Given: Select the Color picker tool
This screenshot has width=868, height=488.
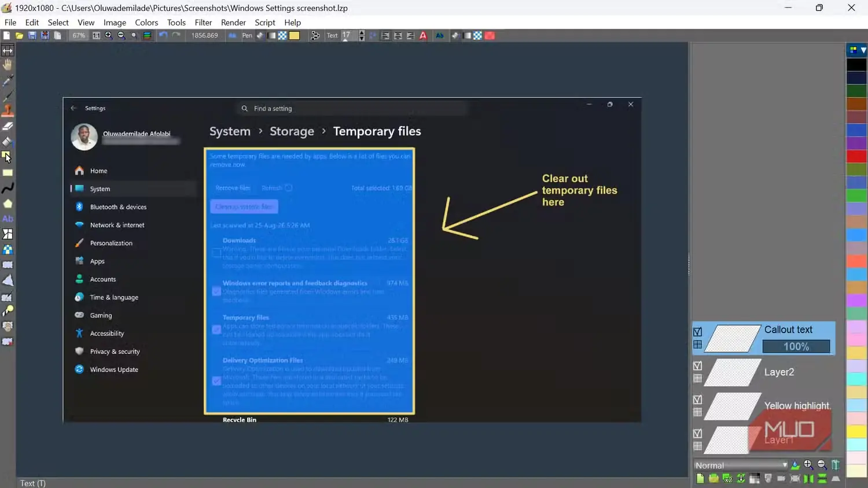Looking at the screenshot, I should coord(8,80).
